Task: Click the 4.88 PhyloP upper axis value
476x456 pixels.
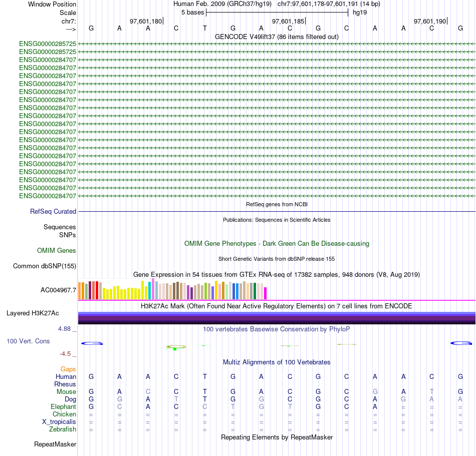Action: pyautogui.click(x=64, y=329)
